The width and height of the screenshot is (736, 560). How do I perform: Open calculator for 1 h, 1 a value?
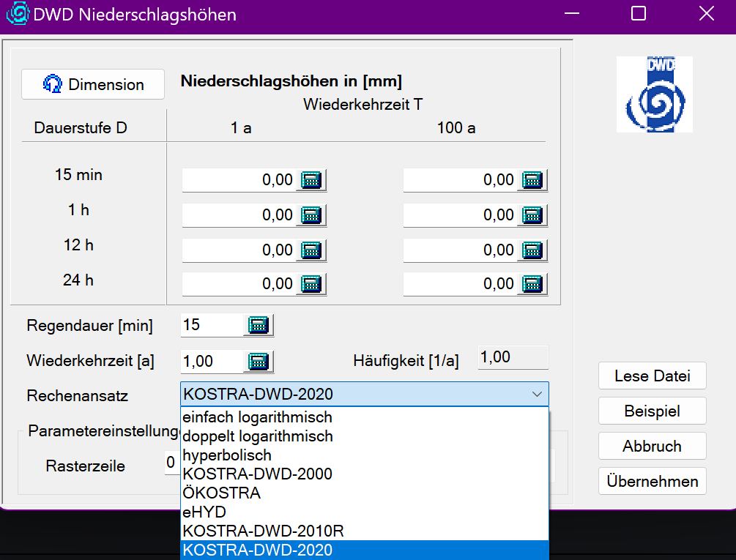tap(311, 215)
